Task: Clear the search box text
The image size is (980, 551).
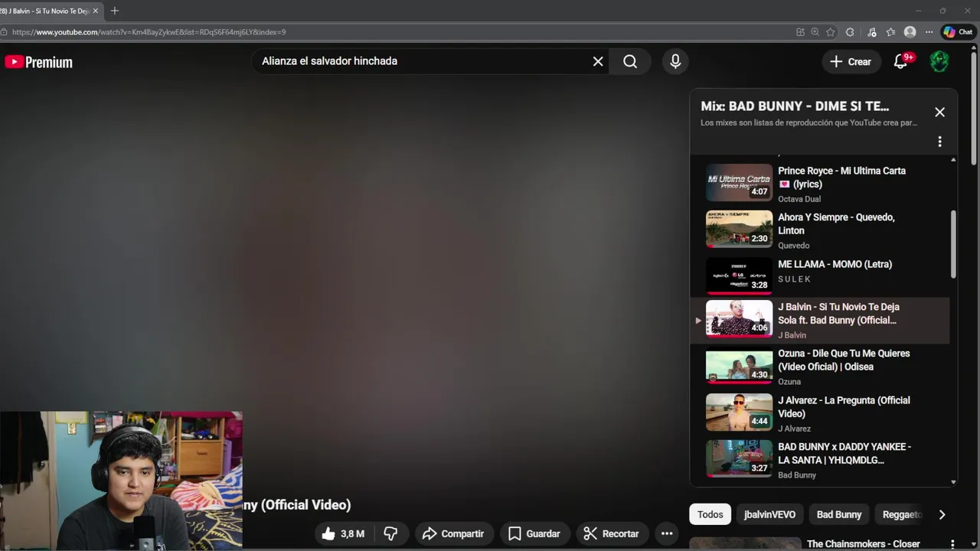Action: point(598,61)
